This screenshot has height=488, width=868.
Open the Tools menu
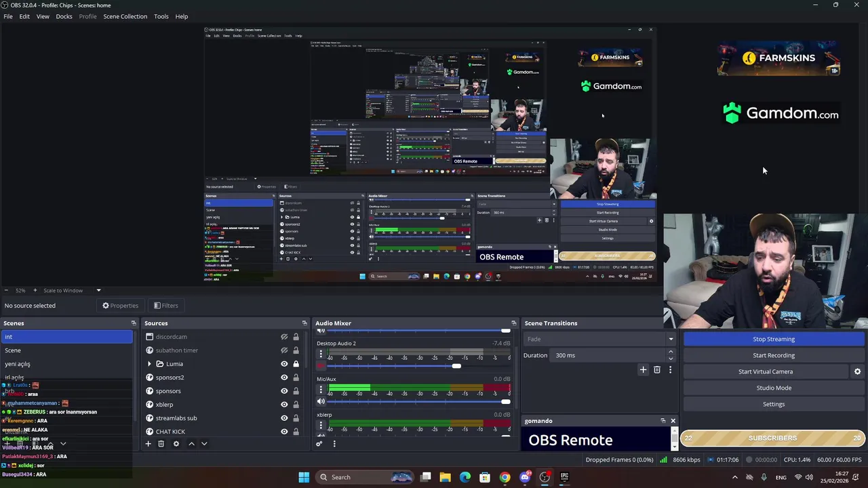[x=161, y=16]
